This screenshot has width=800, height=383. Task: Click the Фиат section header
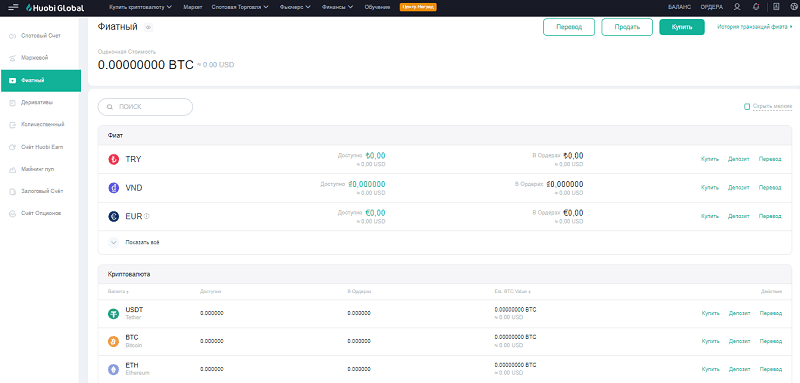444,136
